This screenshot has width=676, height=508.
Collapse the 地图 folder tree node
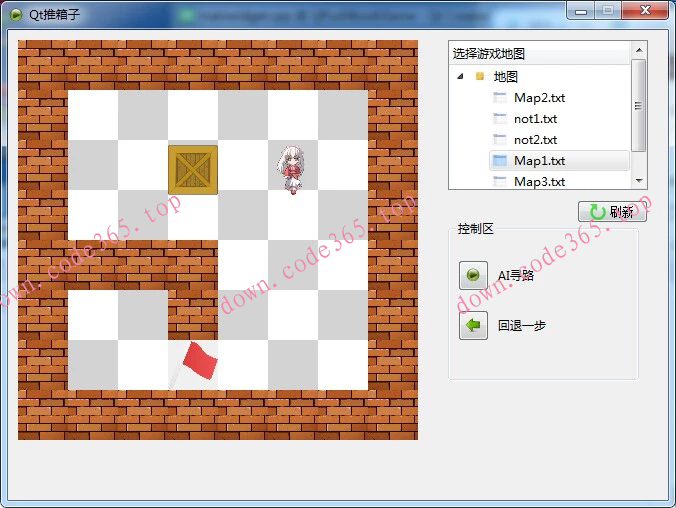(460, 77)
